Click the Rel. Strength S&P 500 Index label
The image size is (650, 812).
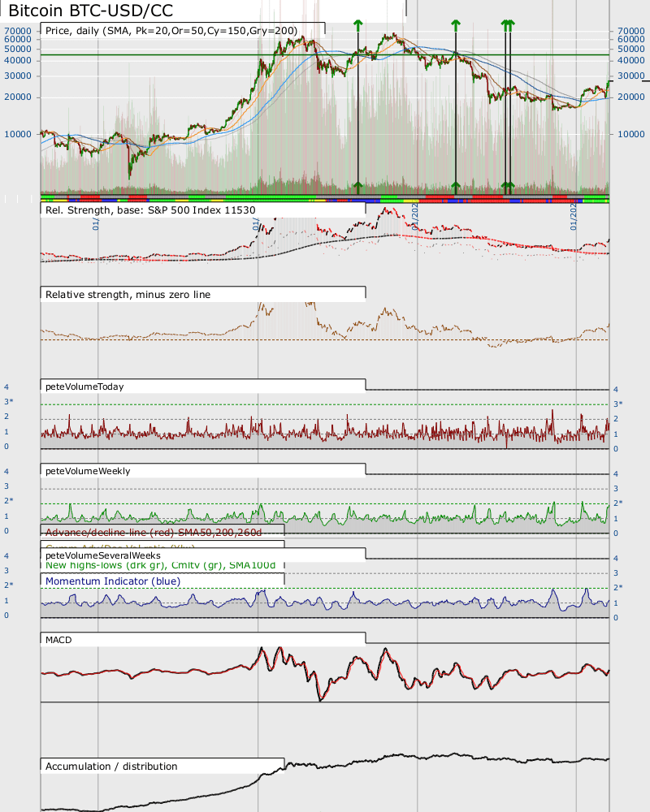pyautogui.click(x=150, y=210)
